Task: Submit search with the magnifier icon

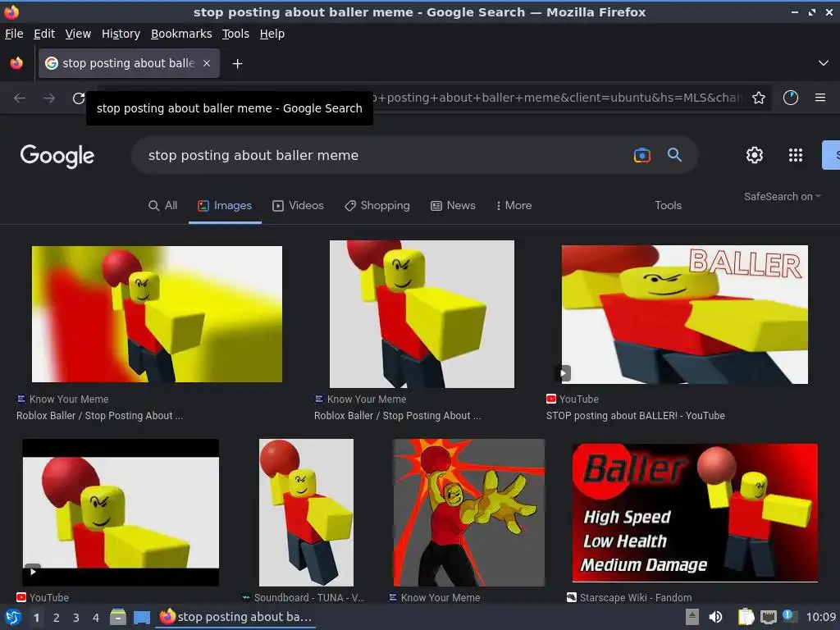Action: pos(674,155)
